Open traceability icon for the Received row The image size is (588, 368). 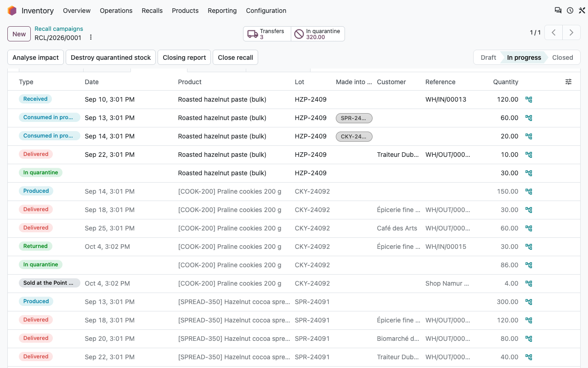(x=529, y=99)
